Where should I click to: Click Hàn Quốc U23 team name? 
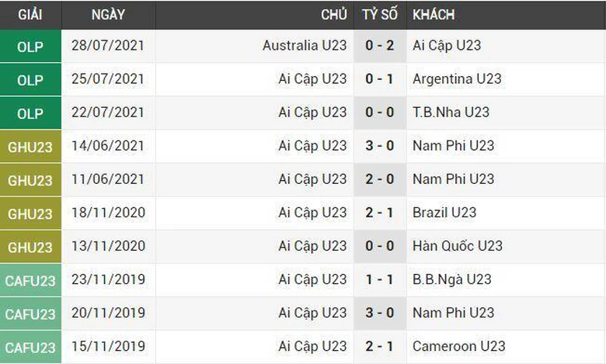point(458,245)
